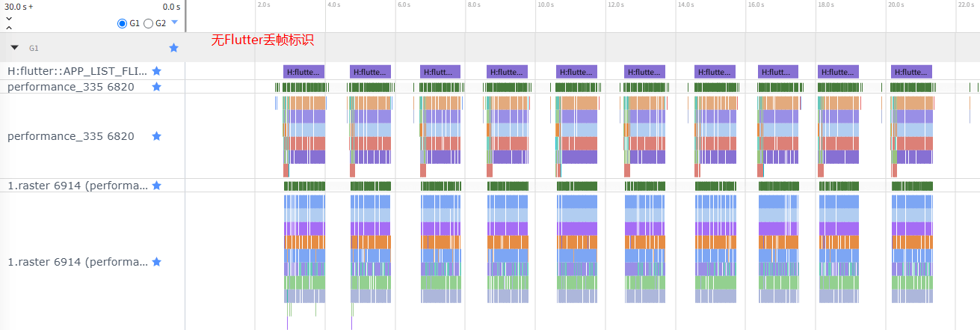Select the third purple H:flutte... slice

[440, 71]
